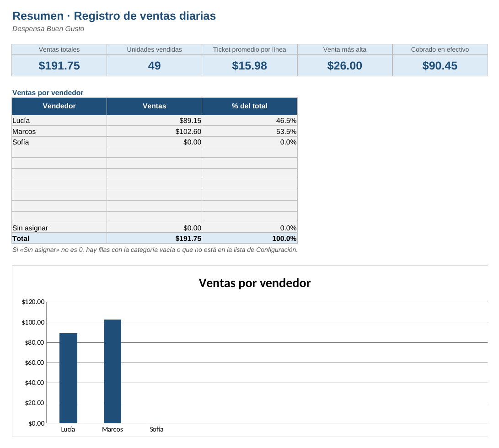Select the 'Ventas totales' label cell
The height and width of the screenshot is (448, 499).
(59, 50)
